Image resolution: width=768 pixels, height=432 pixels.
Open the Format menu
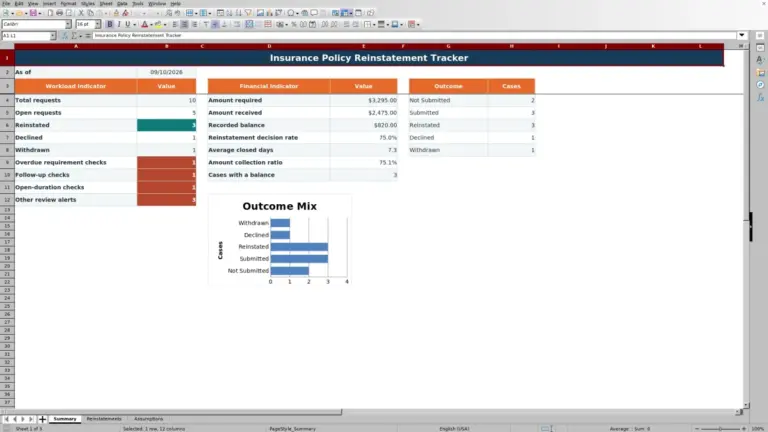click(x=68, y=3)
